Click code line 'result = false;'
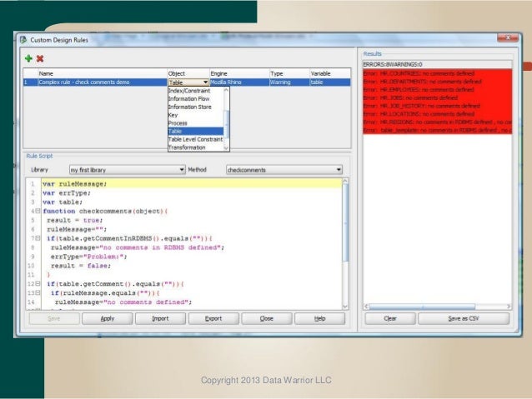The image size is (532, 399). (81, 266)
